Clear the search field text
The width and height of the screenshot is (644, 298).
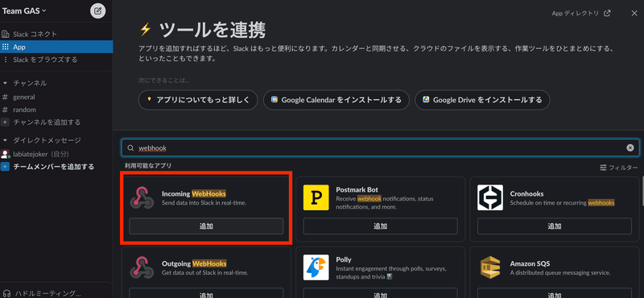(x=630, y=148)
